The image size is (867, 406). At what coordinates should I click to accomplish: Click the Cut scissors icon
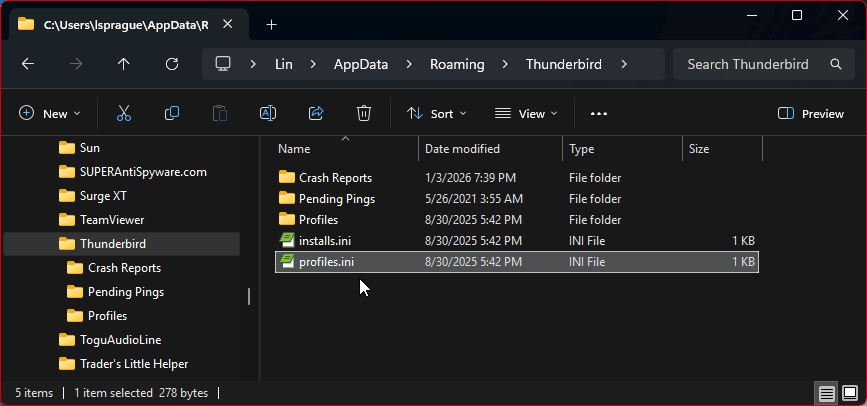tap(124, 114)
